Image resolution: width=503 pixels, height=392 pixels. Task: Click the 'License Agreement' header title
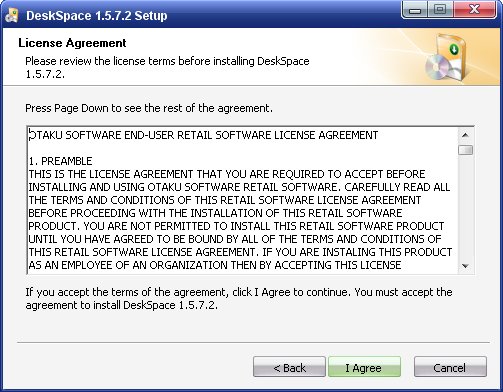tap(72, 43)
